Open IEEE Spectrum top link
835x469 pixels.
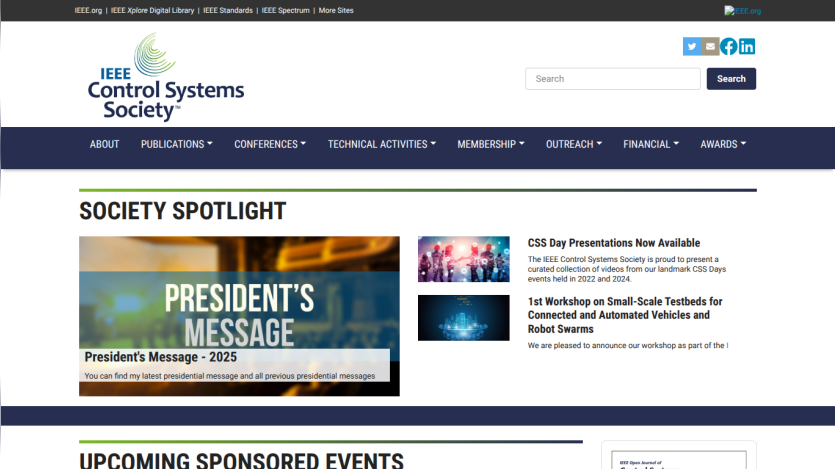(x=285, y=10)
